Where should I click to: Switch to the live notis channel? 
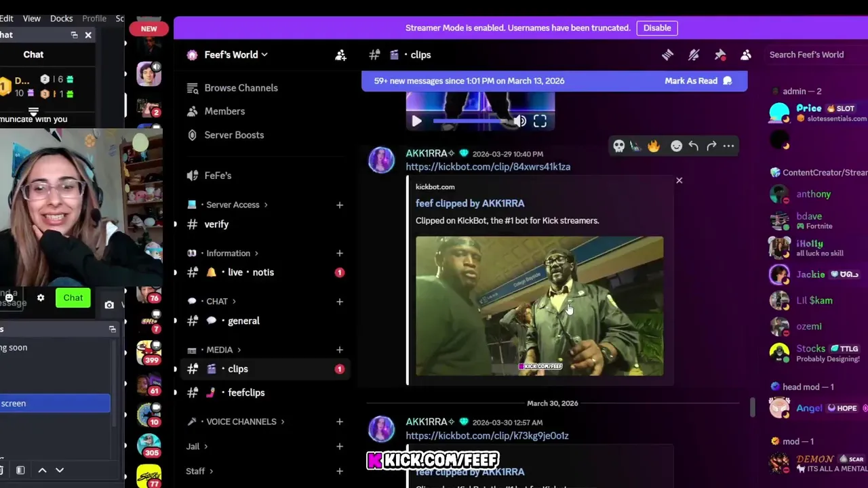pos(264,272)
